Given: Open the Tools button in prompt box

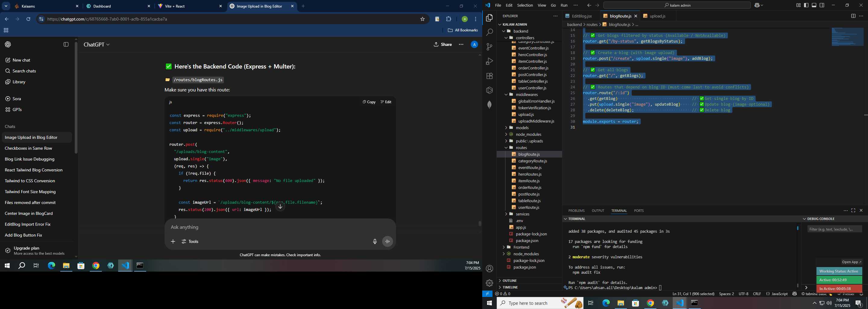Looking at the screenshot, I should [190, 241].
